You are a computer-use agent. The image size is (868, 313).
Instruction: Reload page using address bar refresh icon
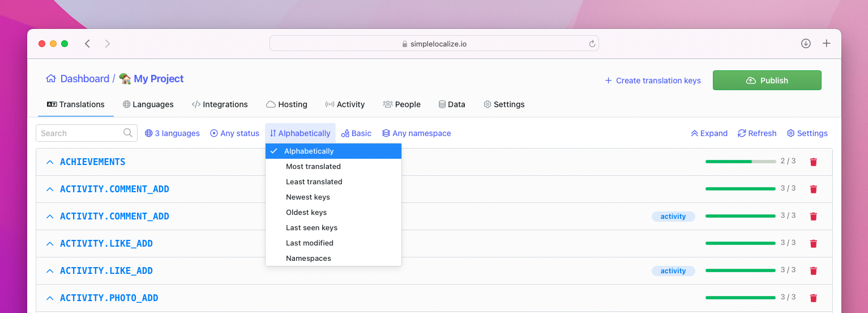592,44
